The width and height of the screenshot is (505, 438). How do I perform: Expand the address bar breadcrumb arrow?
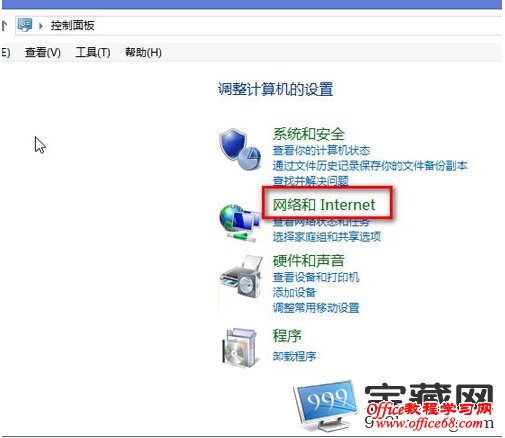click(x=41, y=26)
